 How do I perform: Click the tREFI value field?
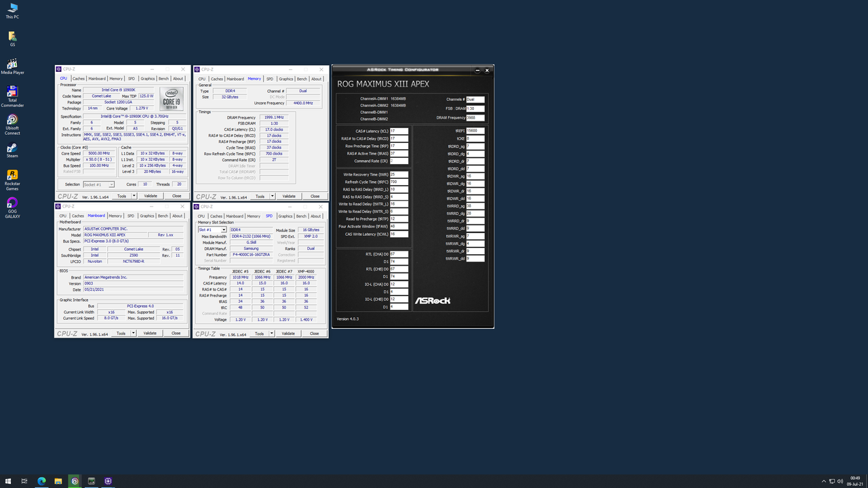pos(475,131)
